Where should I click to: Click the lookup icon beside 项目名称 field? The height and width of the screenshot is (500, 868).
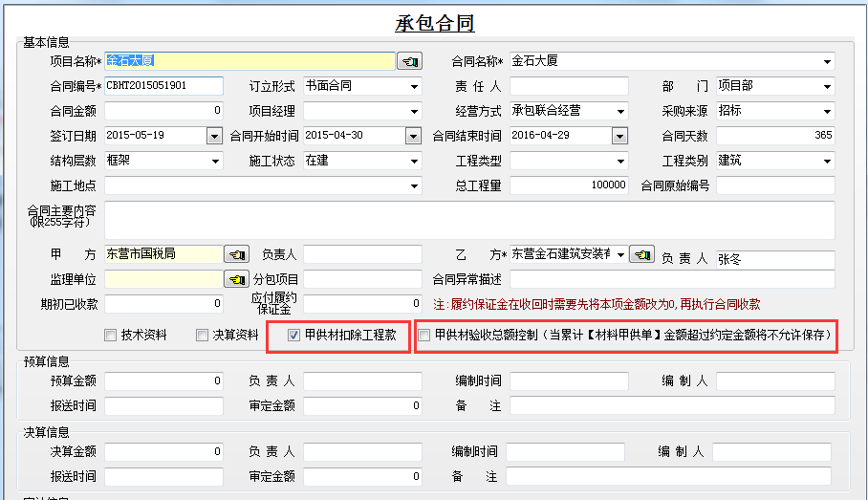tap(409, 61)
